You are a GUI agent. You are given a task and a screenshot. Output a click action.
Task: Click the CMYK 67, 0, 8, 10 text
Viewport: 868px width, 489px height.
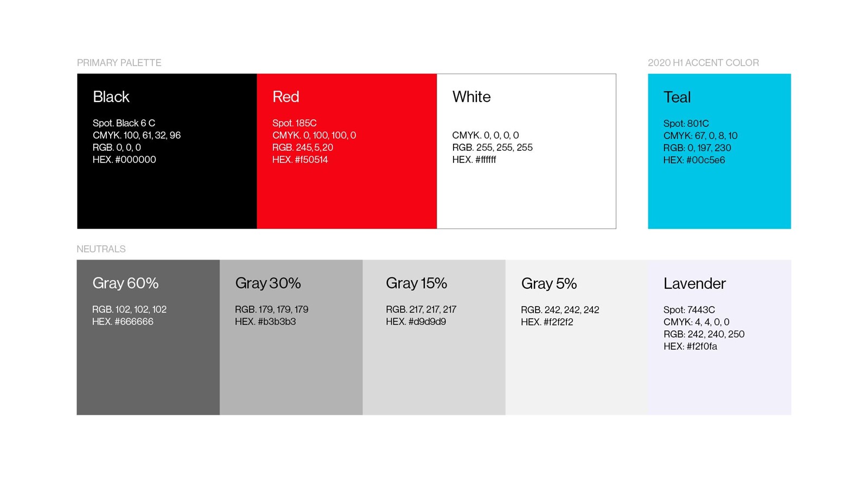(x=700, y=136)
